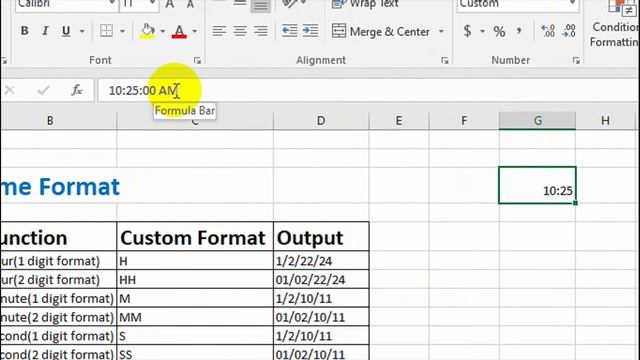Open Number dialog launcher
Viewport: 640px width, 360px height.
pyautogui.click(x=576, y=60)
